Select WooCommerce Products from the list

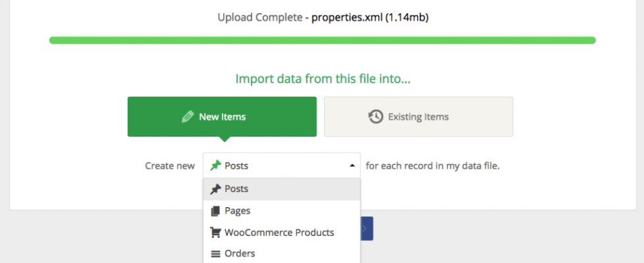(x=281, y=233)
